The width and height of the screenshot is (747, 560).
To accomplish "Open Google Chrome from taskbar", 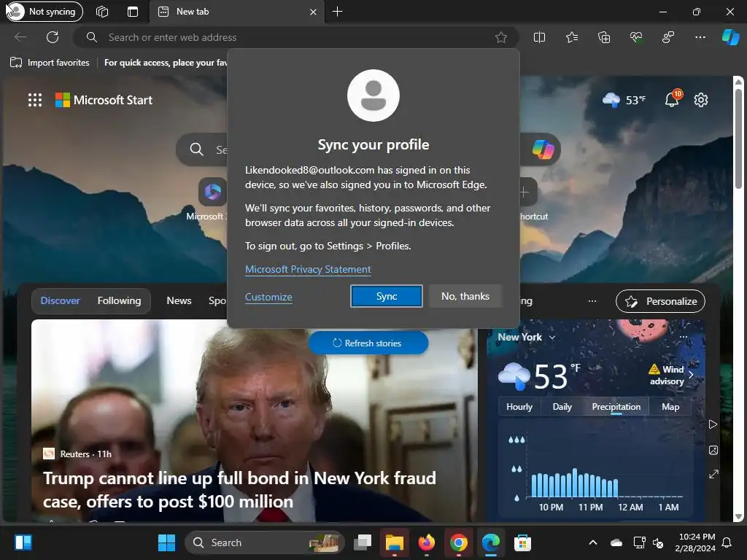I will (458, 542).
